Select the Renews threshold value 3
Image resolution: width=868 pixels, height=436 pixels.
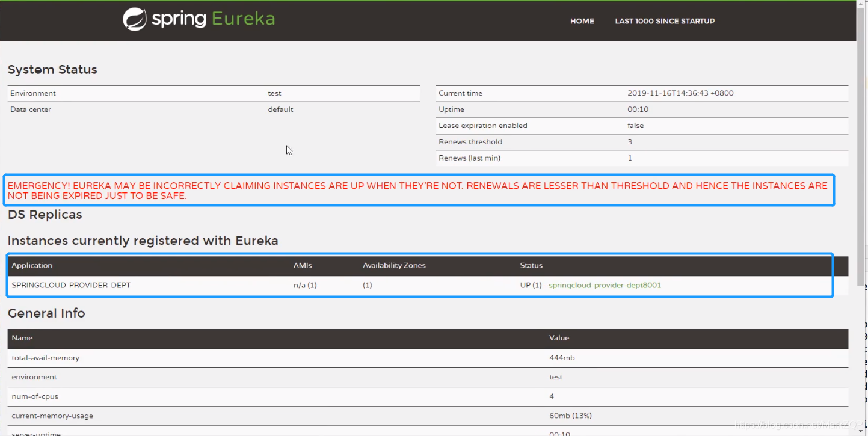pos(630,142)
